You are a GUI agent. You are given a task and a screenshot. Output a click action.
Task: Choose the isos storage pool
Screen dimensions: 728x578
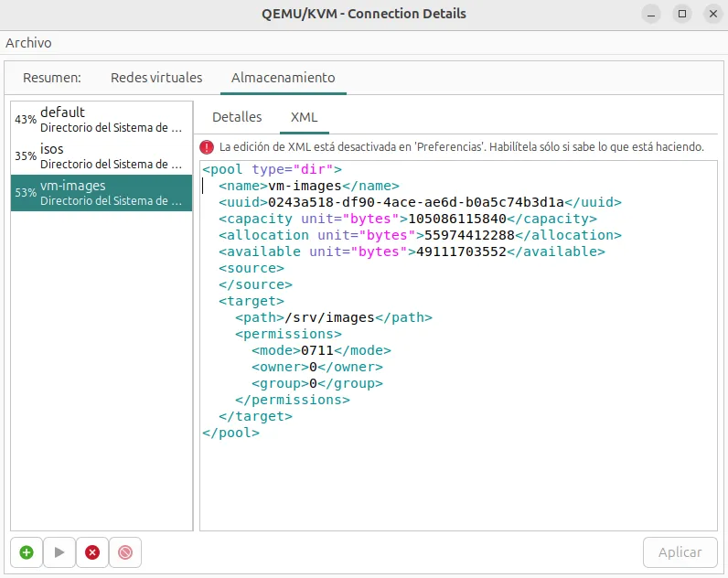pos(102,155)
